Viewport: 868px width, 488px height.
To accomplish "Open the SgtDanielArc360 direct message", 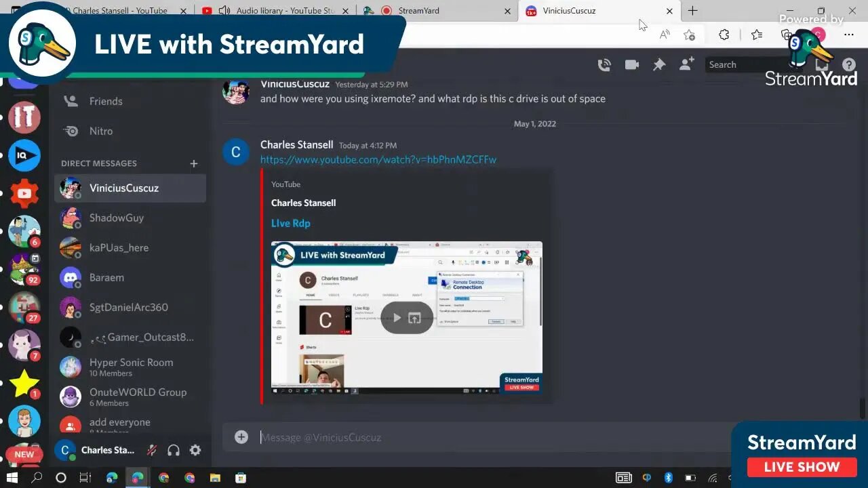I will tap(130, 307).
